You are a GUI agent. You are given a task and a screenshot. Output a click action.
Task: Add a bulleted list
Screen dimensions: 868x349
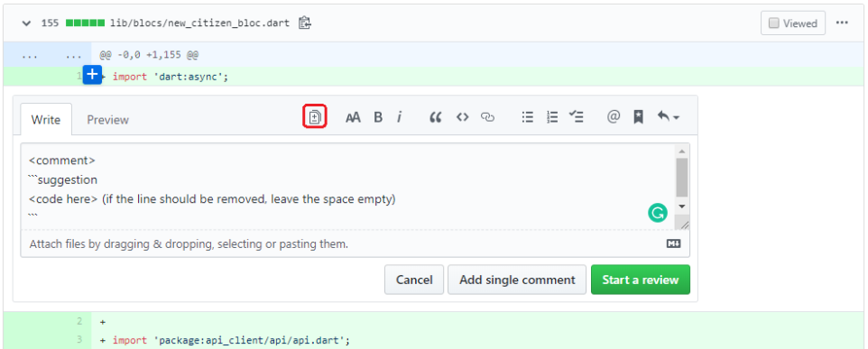click(528, 117)
